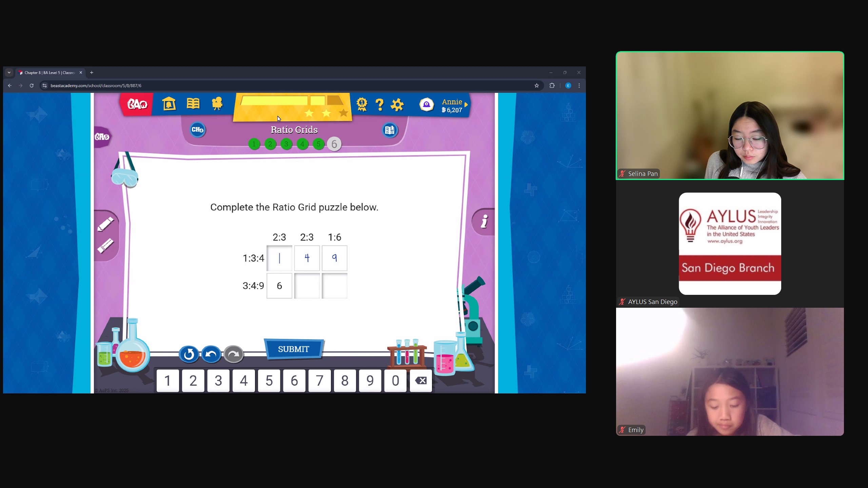This screenshot has height=488, width=868.
Task: Click the keypad backspace delete key
Action: pos(421,381)
